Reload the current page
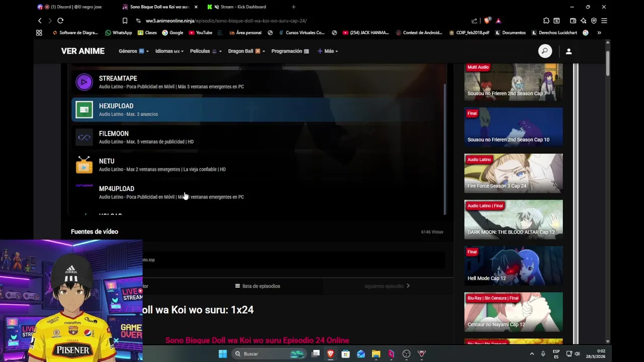The image size is (644, 362). tap(60, 21)
